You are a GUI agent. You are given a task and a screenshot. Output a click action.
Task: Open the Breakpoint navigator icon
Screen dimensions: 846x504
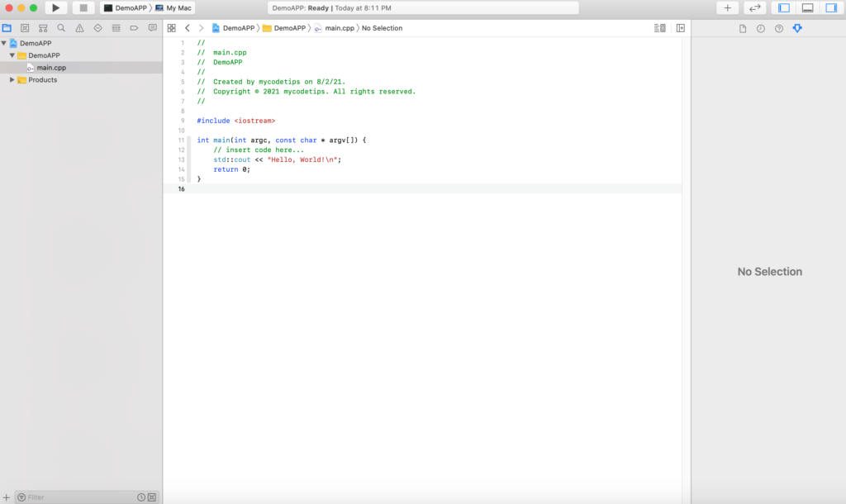click(135, 28)
